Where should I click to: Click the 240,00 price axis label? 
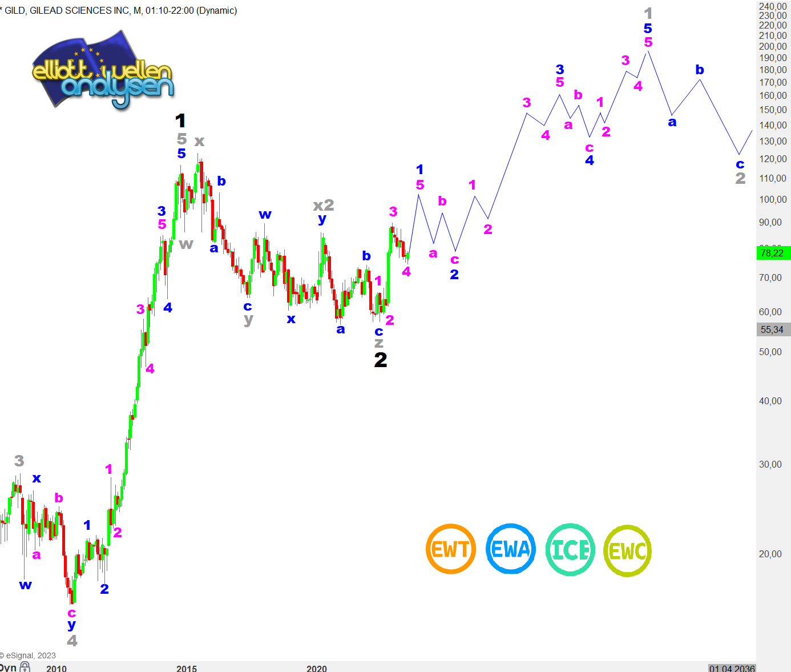pyautogui.click(x=773, y=6)
